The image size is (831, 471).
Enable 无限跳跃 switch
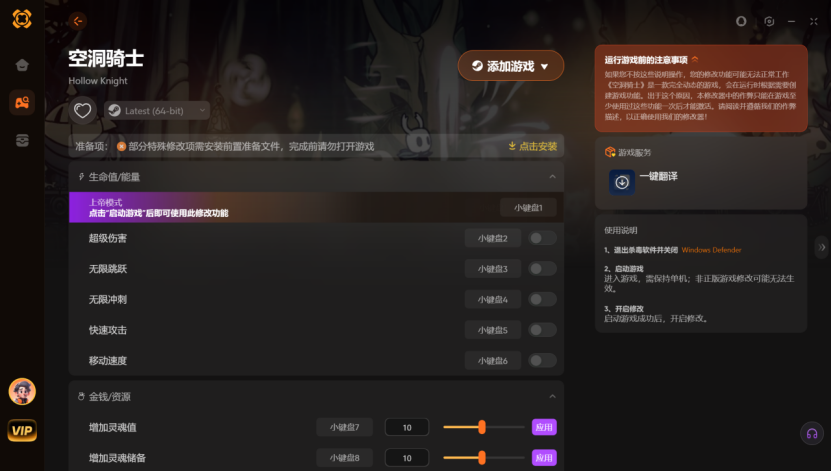542,269
